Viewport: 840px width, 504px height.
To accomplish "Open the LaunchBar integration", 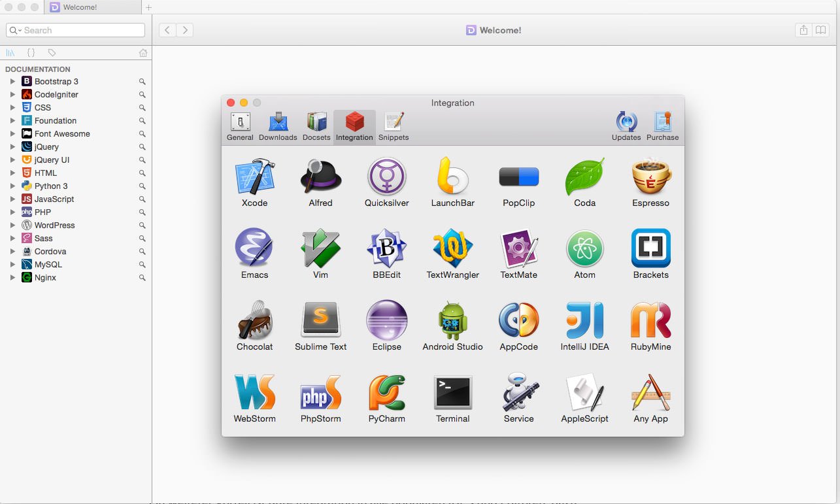I will click(452, 176).
